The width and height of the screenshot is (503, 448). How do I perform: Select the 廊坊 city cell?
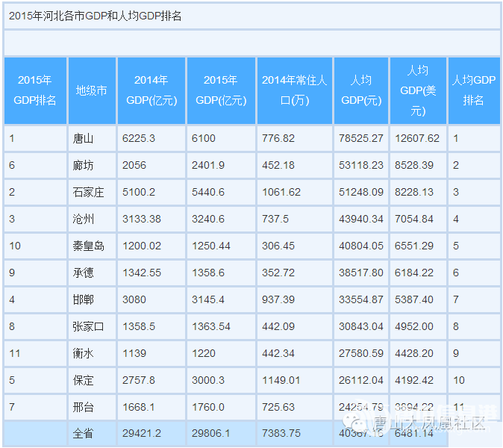click(x=84, y=165)
